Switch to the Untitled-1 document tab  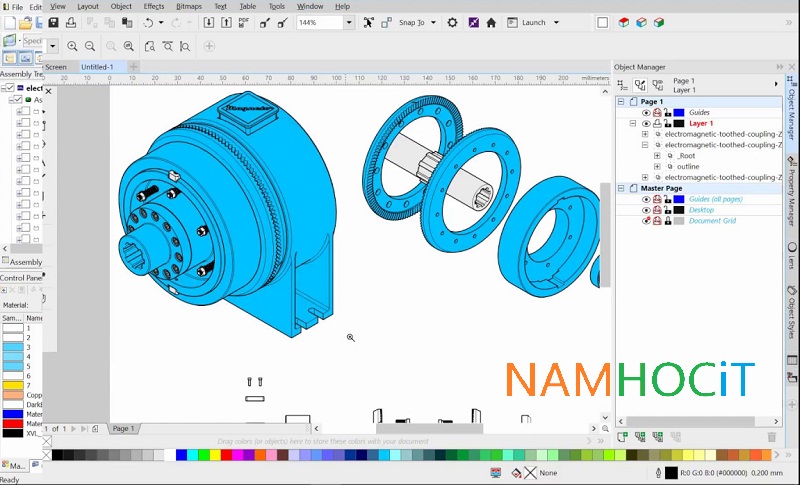click(98, 67)
